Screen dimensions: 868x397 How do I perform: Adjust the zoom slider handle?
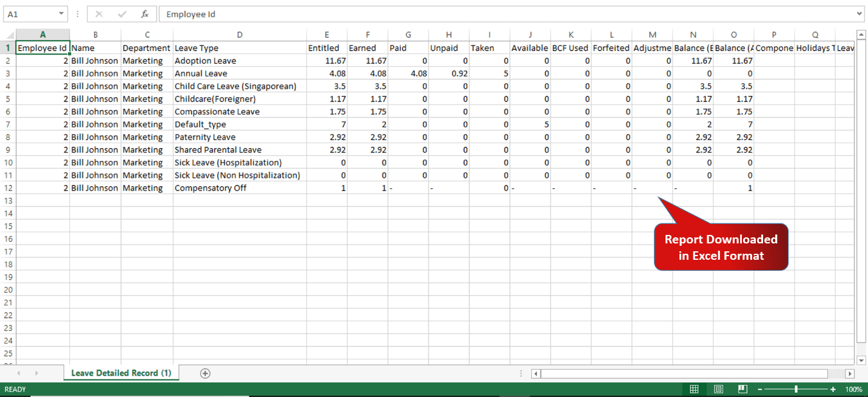click(x=796, y=389)
